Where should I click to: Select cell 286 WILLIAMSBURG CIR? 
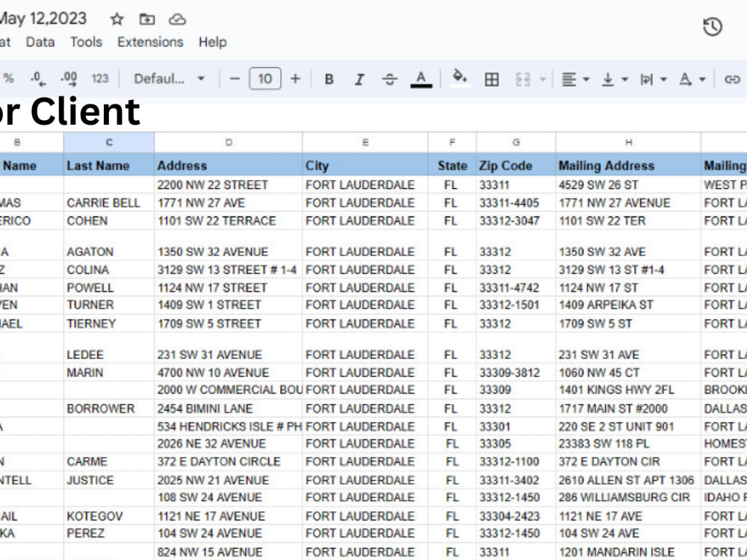pyautogui.click(x=628, y=497)
